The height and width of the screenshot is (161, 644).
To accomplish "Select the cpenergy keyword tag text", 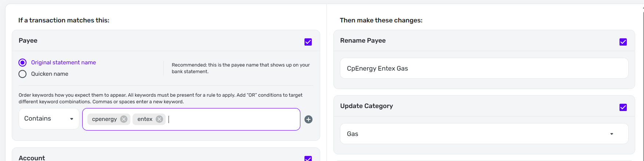I will [x=104, y=119].
